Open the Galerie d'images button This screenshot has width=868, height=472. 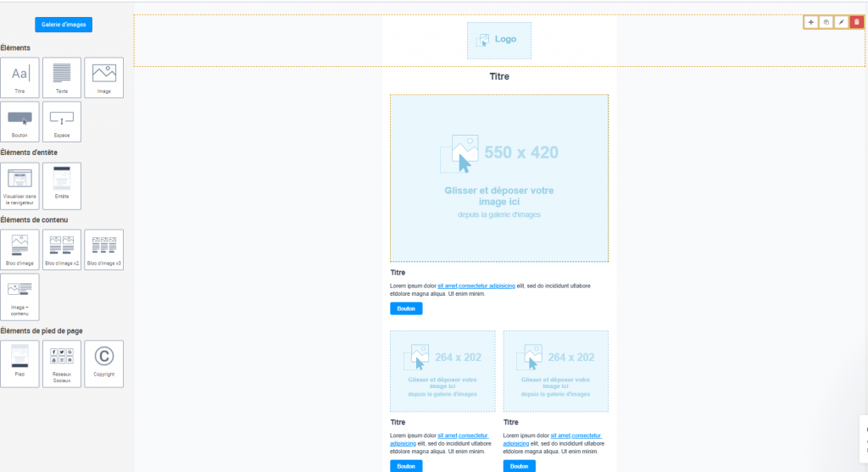click(64, 25)
